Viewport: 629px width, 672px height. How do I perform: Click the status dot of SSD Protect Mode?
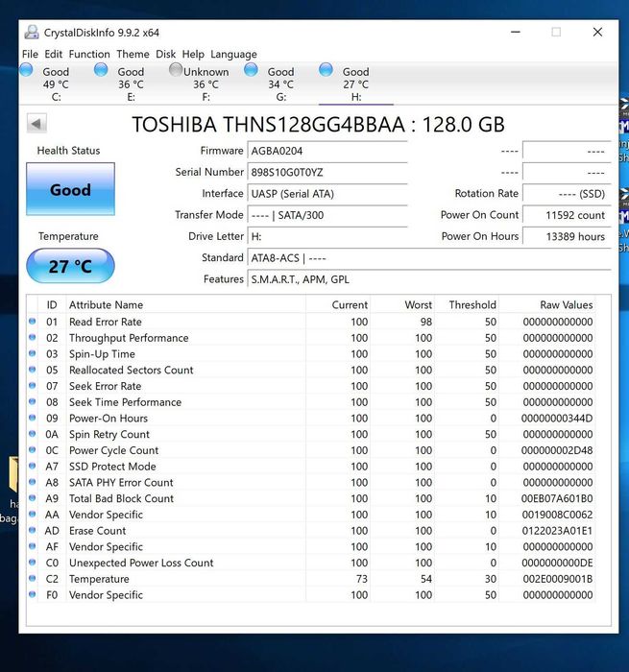tap(32, 466)
